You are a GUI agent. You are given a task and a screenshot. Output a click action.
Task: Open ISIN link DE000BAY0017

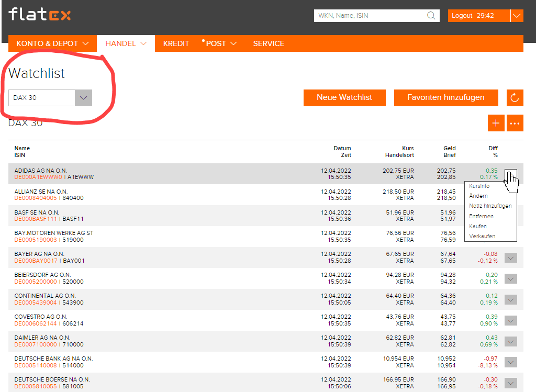(36, 261)
